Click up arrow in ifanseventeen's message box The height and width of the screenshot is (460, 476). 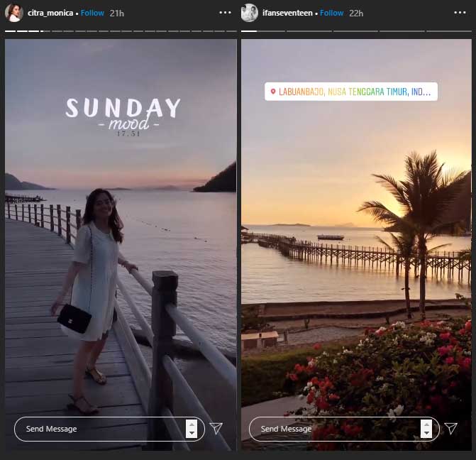coord(426,424)
